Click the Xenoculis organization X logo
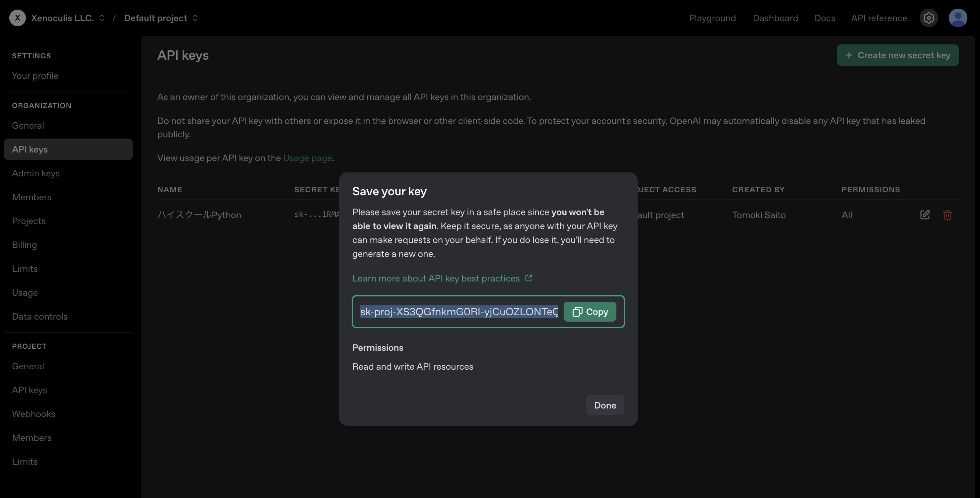The image size is (980, 498). (x=18, y=18)
